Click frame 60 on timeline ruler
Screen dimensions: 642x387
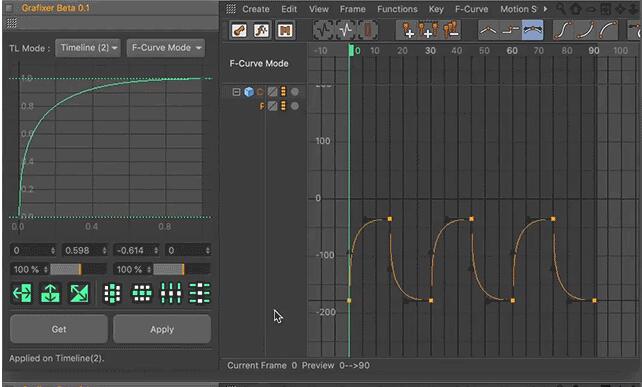pyautogui.click(x=512, y=51)
